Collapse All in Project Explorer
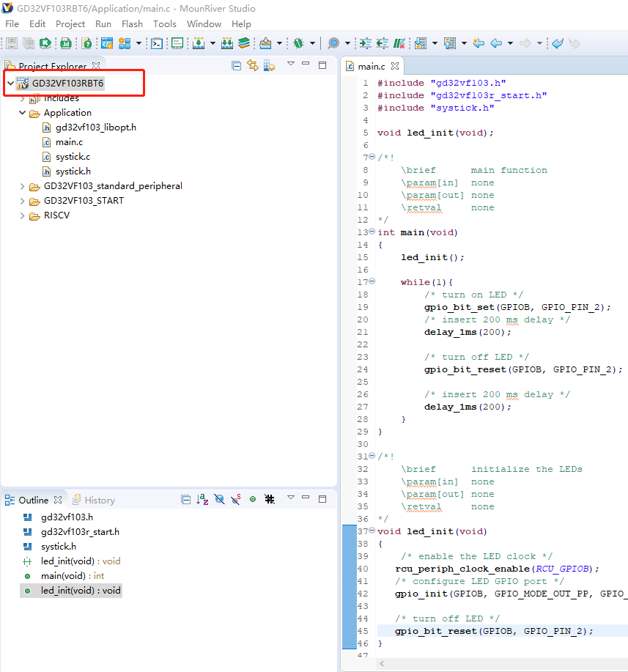 click(x=236, y=65)
